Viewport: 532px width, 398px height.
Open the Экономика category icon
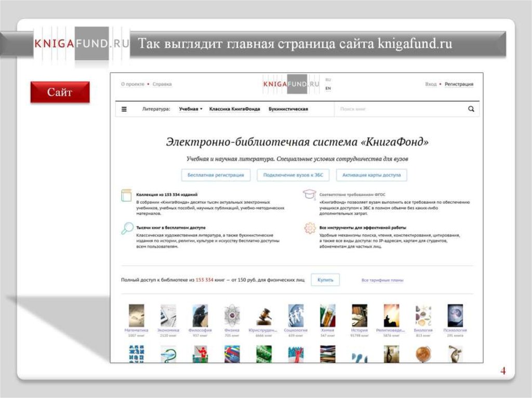(168, 315)
